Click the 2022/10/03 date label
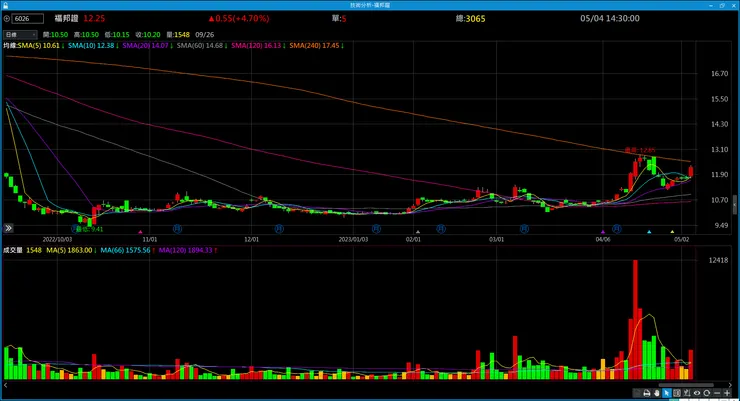 click(x=57, y=240)
